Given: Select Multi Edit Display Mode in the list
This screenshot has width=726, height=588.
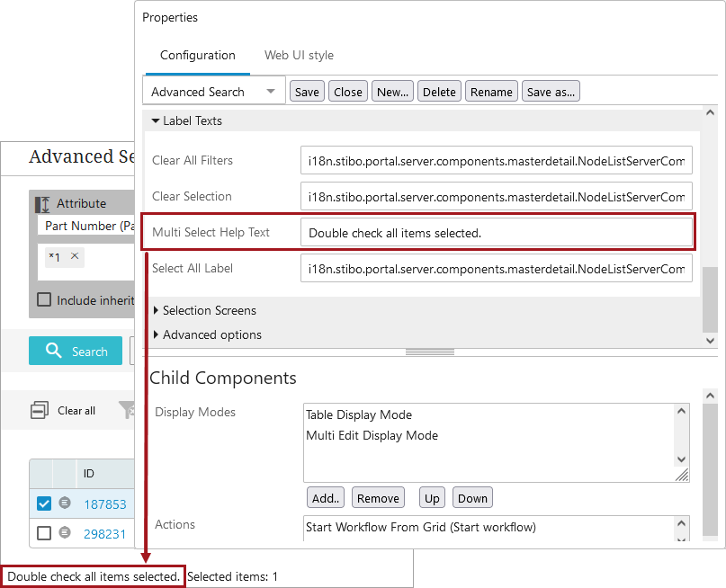Looking at the screenshot, I should (372, 435).
